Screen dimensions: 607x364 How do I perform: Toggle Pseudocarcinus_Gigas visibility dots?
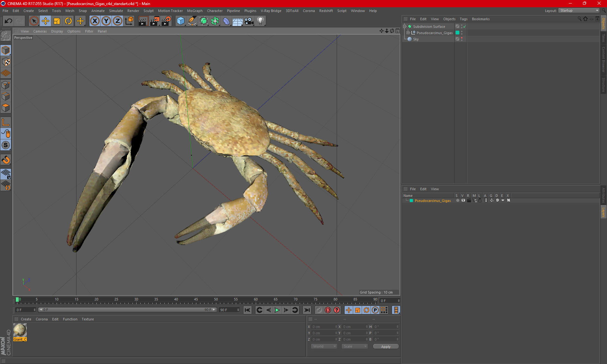[x=462, y=33]
